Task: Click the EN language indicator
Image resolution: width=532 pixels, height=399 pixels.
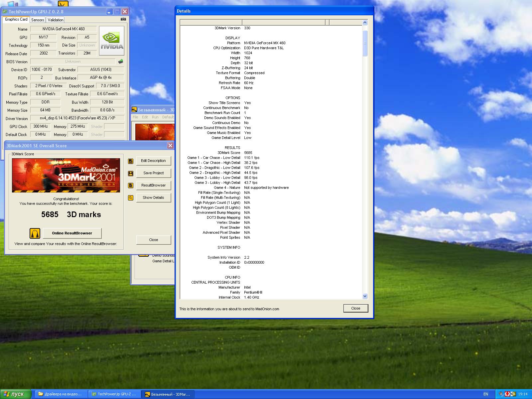Action: [x=486, y=394]
